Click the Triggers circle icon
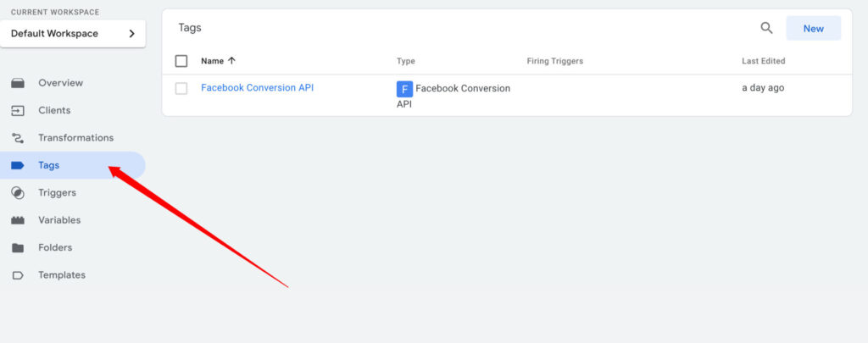This screenshot has height=343, width=868. [18, 192]
